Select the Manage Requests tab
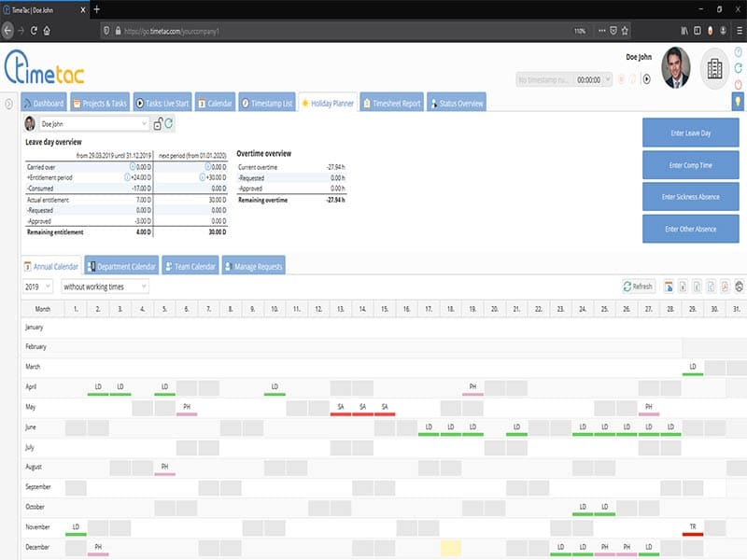Viewport: 747px width, 560px height. [x=252, y=267]
